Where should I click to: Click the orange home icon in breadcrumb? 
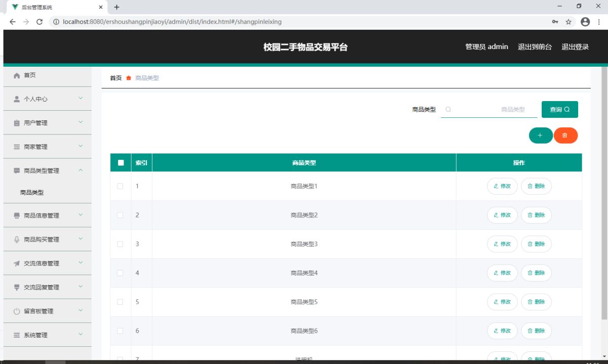click(129, 78)
